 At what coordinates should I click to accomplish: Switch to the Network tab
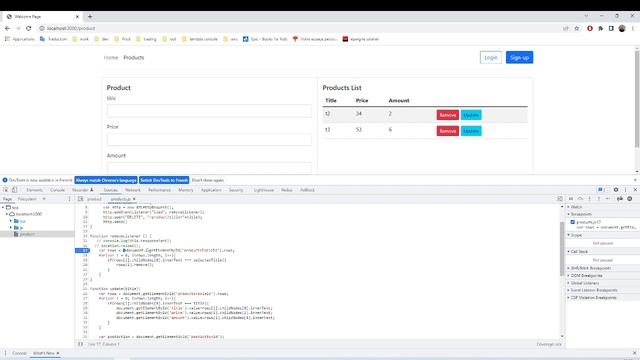click(133, 190)
